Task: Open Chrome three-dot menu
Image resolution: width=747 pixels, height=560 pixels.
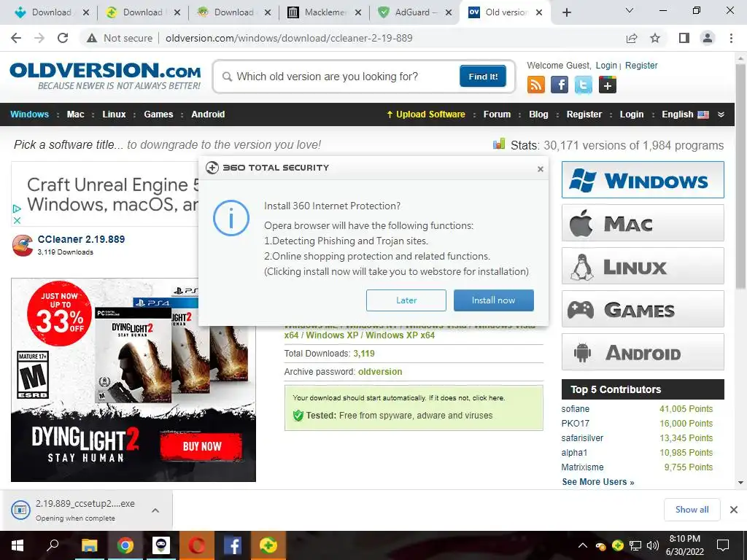Action: (x=731, y=38)
